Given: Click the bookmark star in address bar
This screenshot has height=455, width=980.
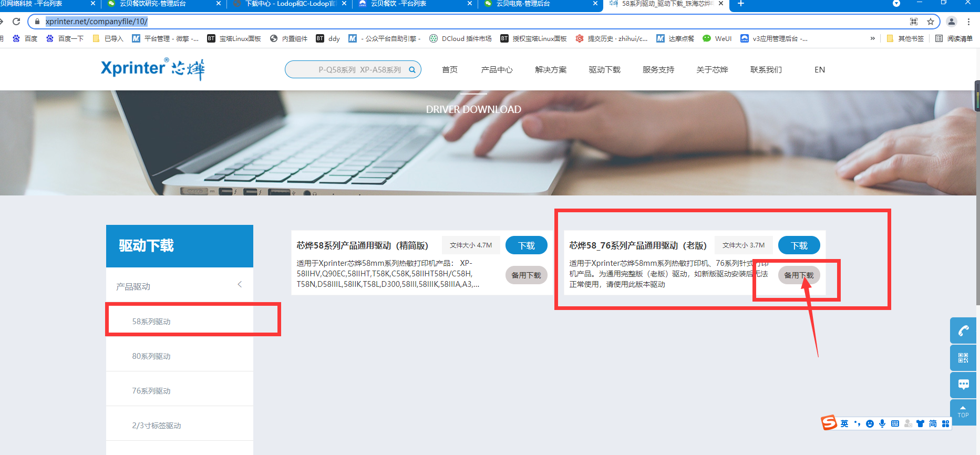Looking at the screenshot, I should pyautogui.click(x=931, y=22).
